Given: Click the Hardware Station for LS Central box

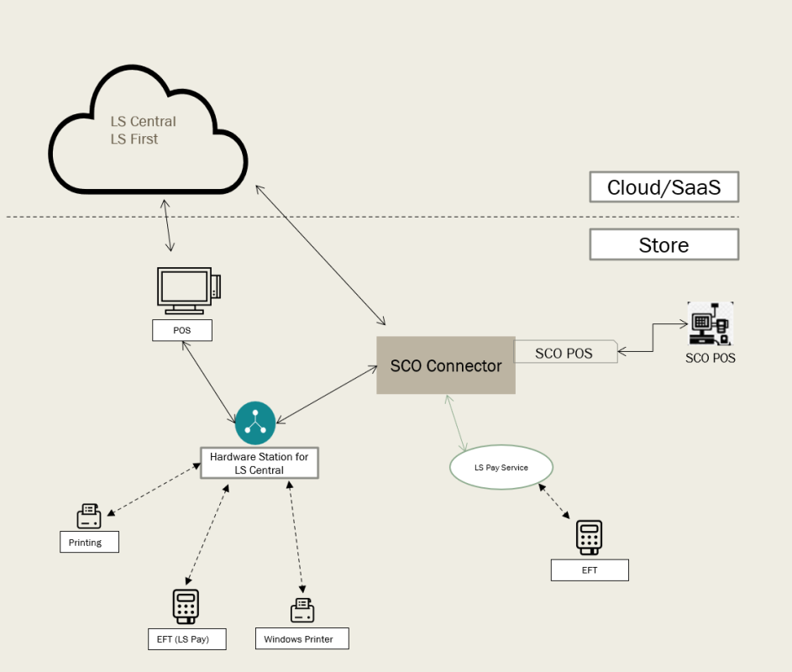Looking at the screenshot, I should coord(259,463).
